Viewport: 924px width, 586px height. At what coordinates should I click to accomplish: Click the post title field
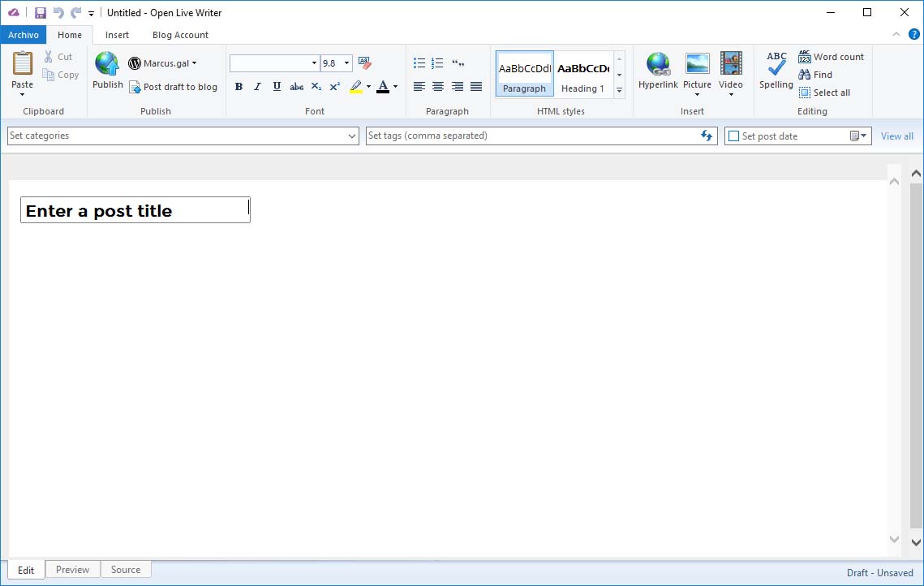[135, 210]
